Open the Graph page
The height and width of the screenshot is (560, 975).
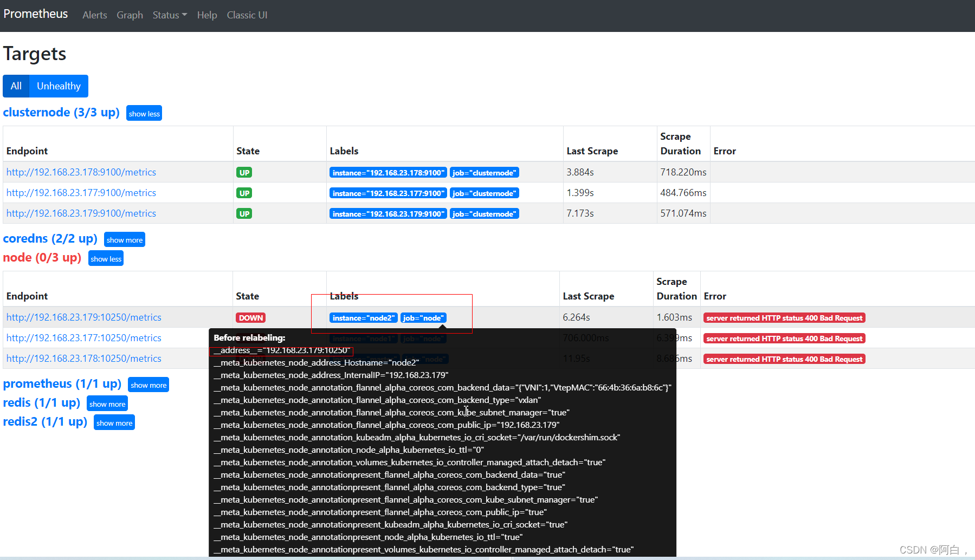(130, 15)
